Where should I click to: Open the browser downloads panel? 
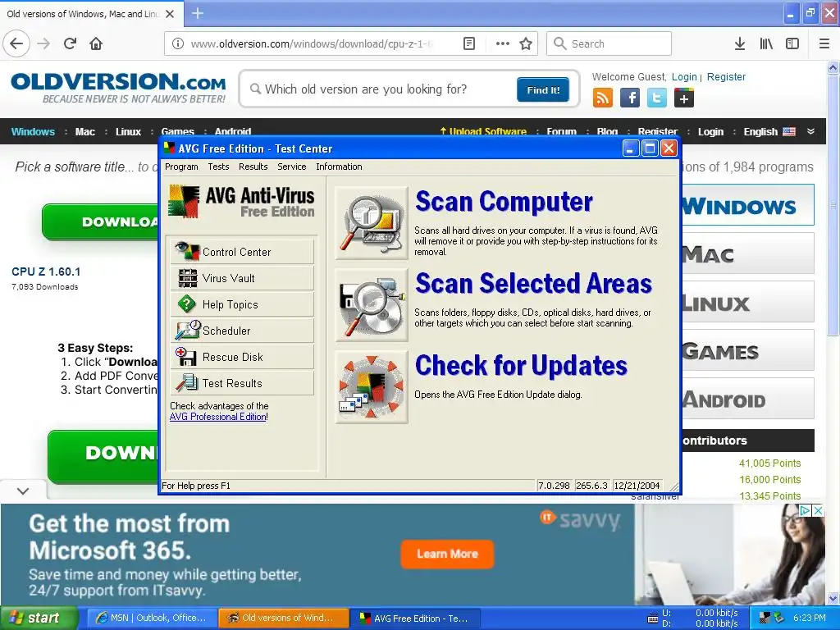pyautogui.click(x=740, y=43)
